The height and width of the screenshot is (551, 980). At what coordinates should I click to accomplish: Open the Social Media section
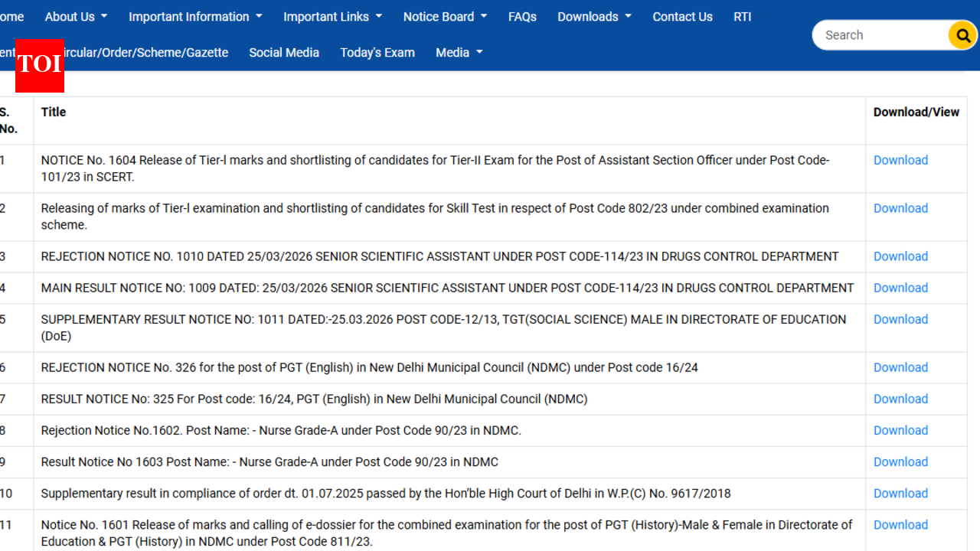pyautogui.click(x=284, y=52)
